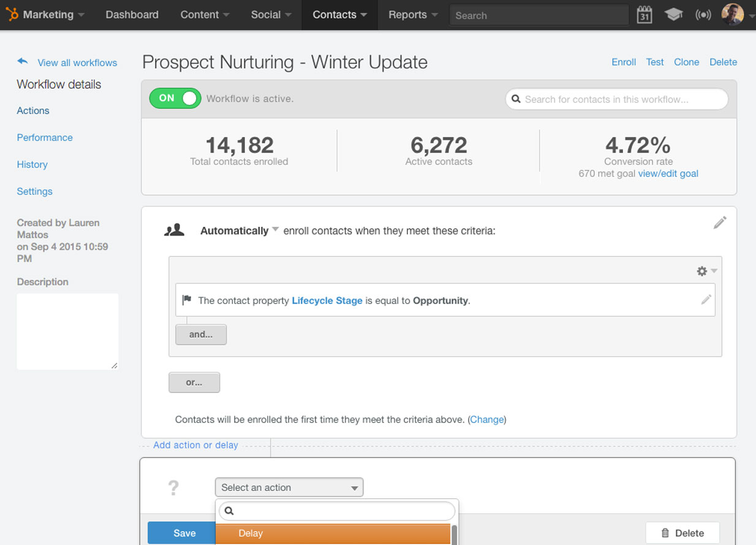This screenshot has height=545, width=756.
Task: Click the top navigation Search field
Action: point(539,15)
